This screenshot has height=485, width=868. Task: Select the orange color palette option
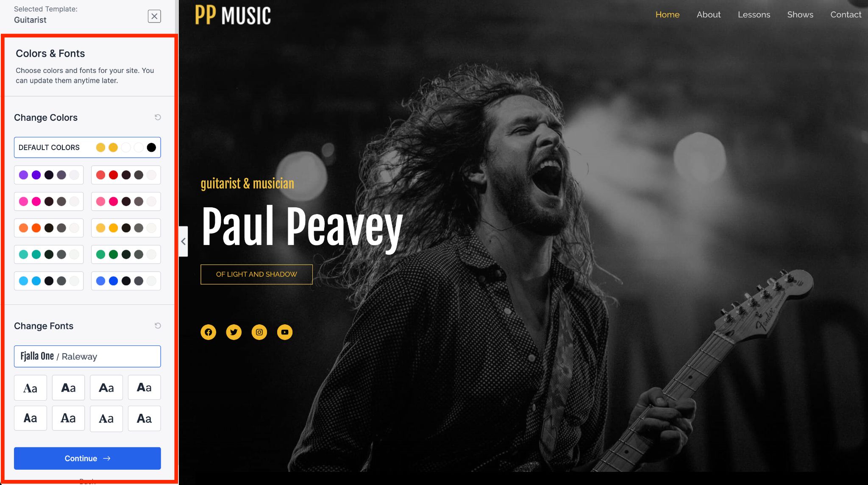tap(48, 228)
